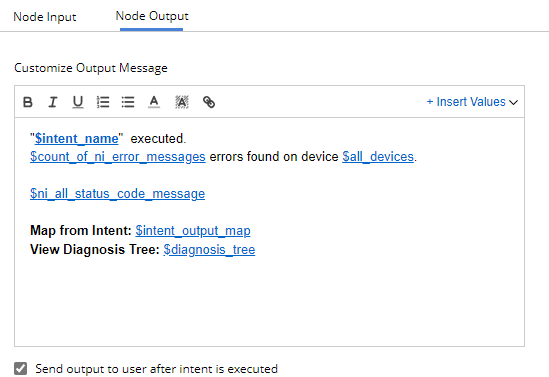The image size is (549, 377).
Task: Switch to the Node Input tab
Action: (45, 17)
